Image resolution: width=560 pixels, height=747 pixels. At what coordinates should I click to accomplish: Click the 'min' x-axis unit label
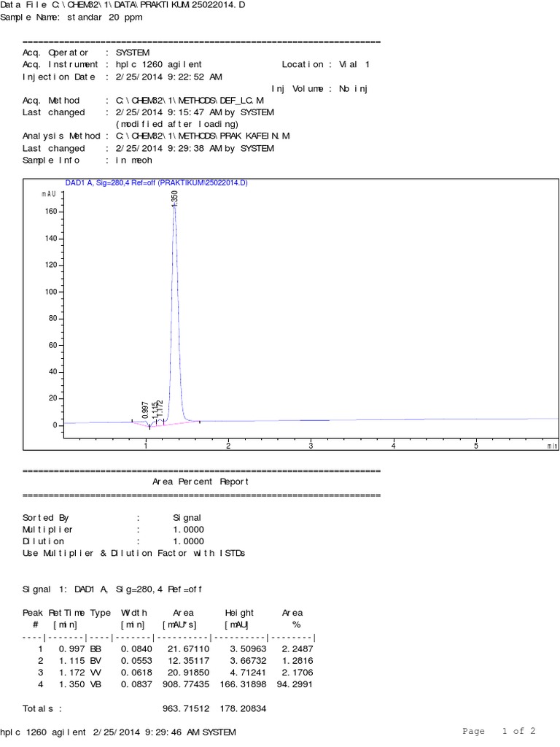click(553, 446)
